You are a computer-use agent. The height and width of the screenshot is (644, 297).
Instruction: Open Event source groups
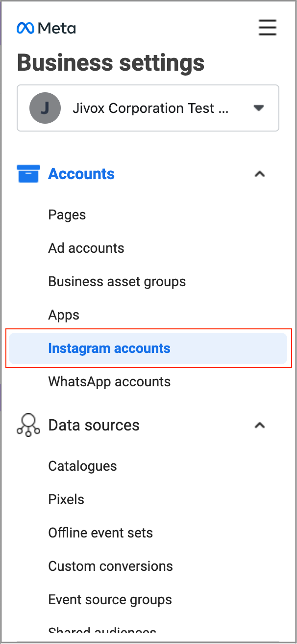click(110, 600)
